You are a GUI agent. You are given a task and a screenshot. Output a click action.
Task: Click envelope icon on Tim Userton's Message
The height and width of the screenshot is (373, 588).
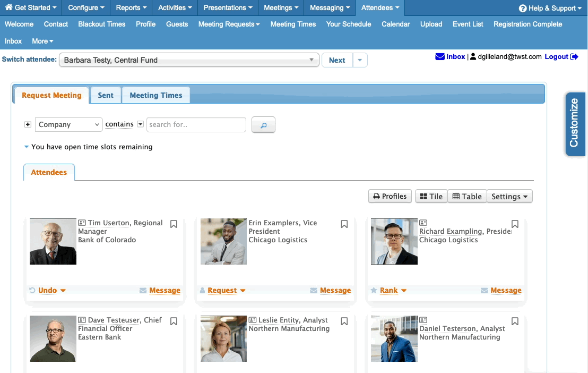tap(143, 290)
